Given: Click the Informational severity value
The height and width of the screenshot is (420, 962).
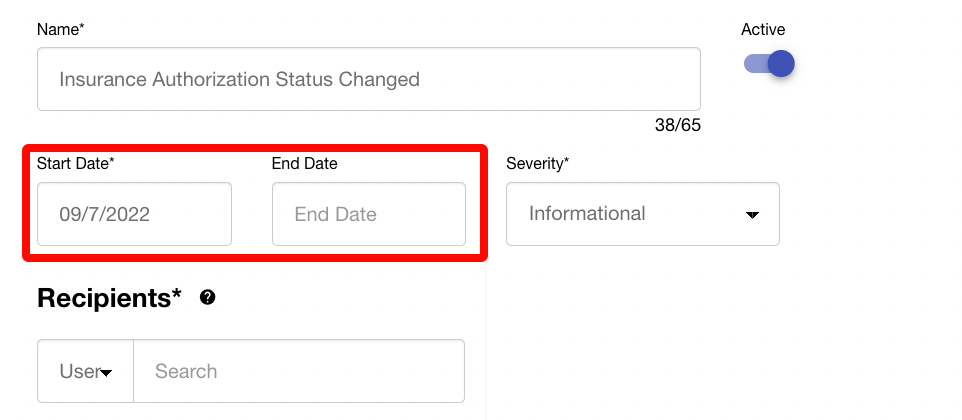Looking at the screenshot, I should 587,214.
